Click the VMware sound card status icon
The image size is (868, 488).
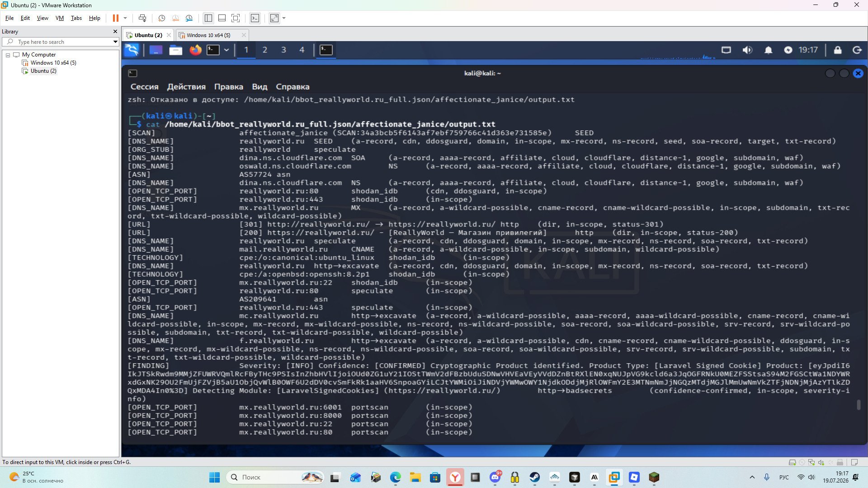click(x=821, y=462)
